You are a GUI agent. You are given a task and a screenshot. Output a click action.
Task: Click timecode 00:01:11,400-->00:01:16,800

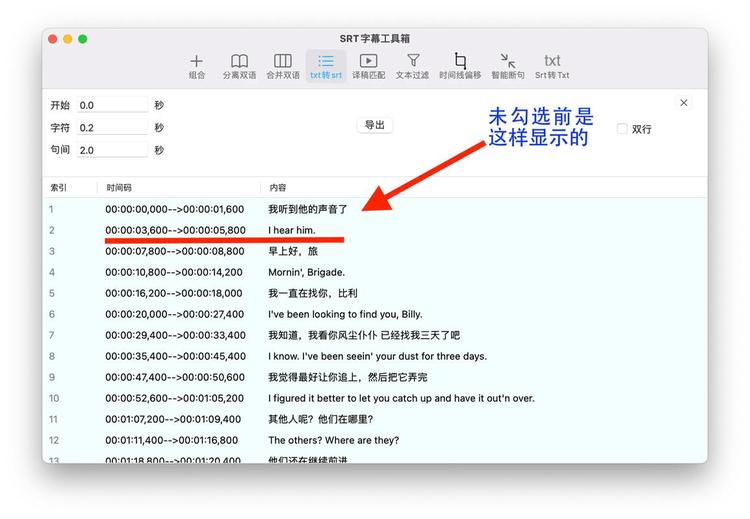click(x=172, y=441)
